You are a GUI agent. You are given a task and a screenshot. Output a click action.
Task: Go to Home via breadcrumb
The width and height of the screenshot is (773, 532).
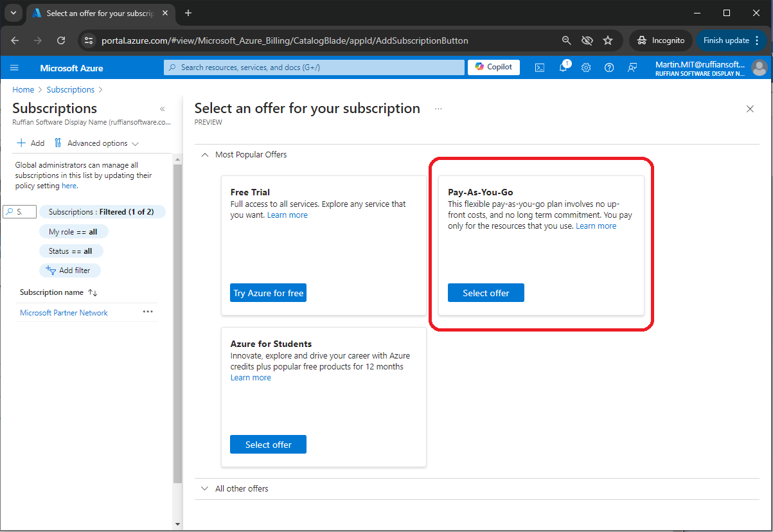[23, 90]
